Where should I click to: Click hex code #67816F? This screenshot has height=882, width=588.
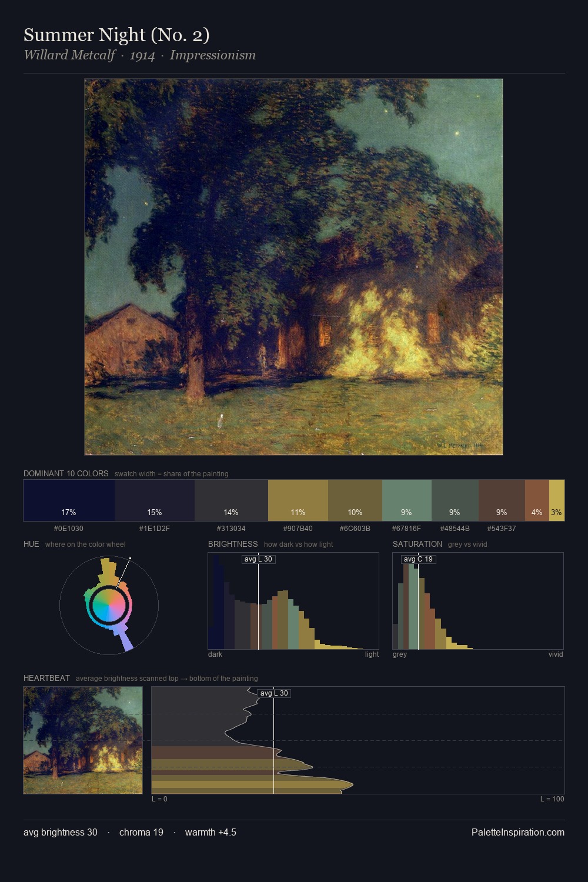pos(407,529)
